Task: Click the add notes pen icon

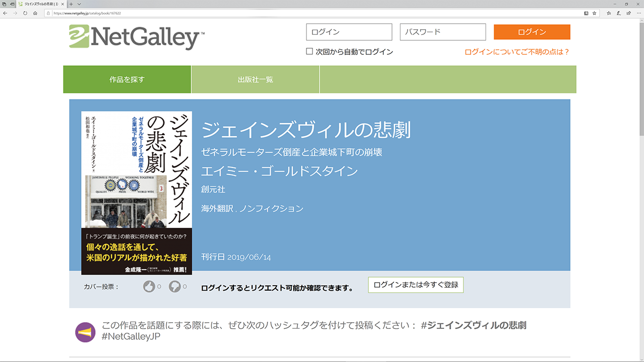Action: 619,13
